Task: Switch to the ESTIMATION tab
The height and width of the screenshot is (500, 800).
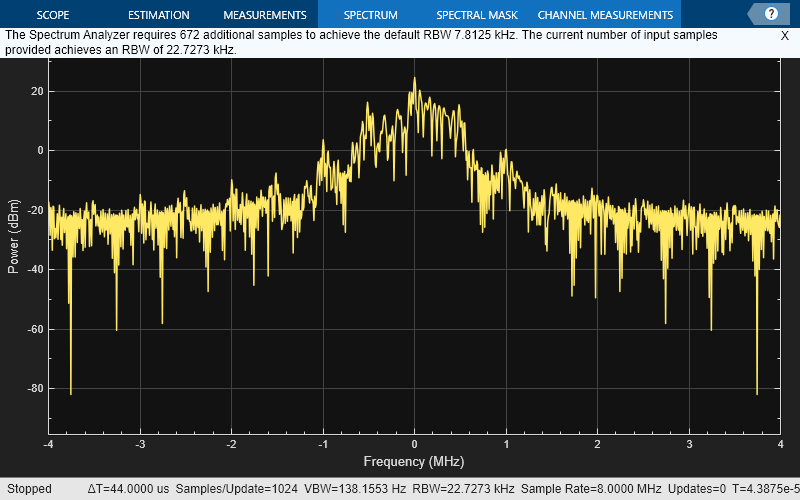Action: pyautogui.click(x=159, y=15)
